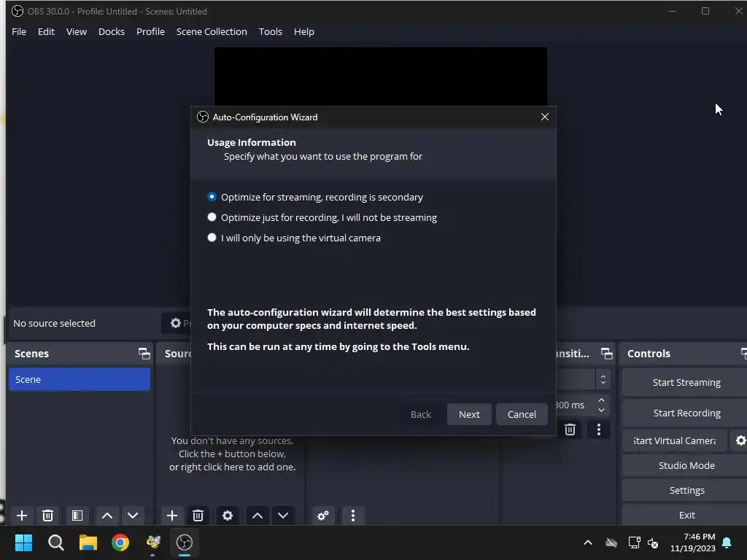This screenshot has width=747, height=560.
Task: Click Start Recording button
Action: [686, 413]
